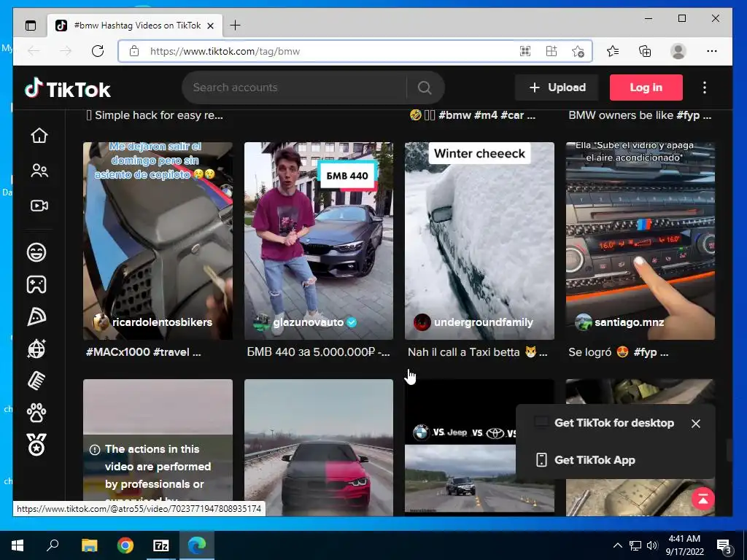Select the Animals paw print category icon
Screen dimensions: 747x560
coord(36,413)
